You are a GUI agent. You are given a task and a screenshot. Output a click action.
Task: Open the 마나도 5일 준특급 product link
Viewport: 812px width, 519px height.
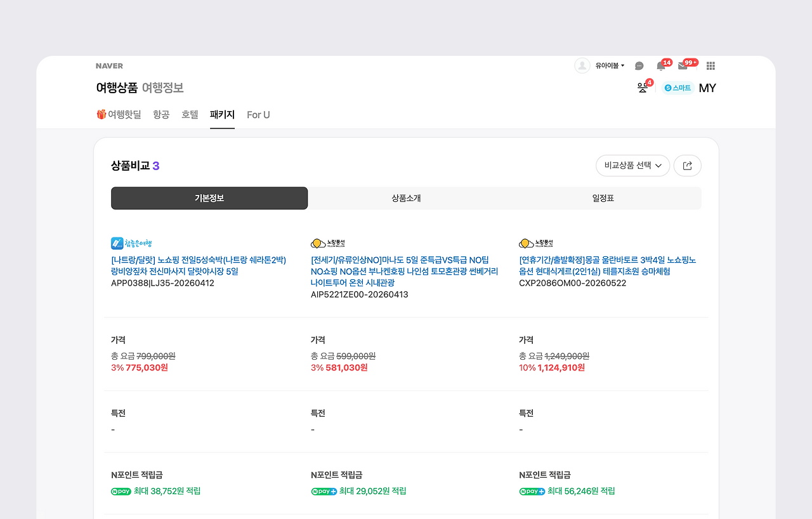coord(404,272)
